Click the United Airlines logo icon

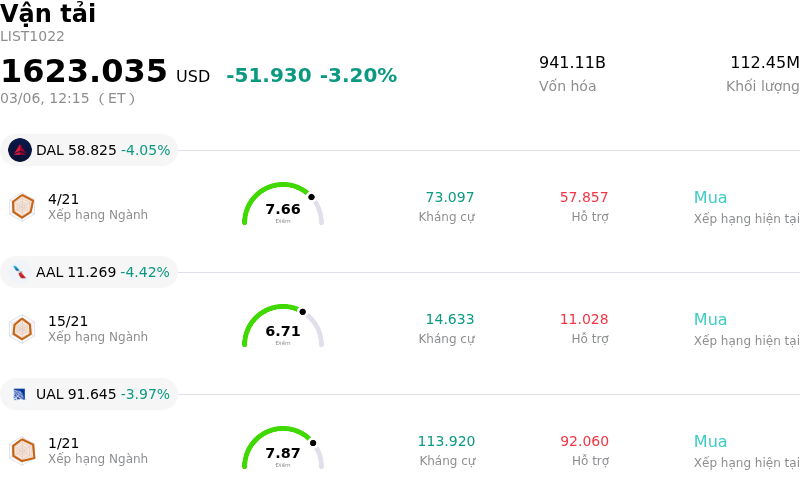pos(20,394)
